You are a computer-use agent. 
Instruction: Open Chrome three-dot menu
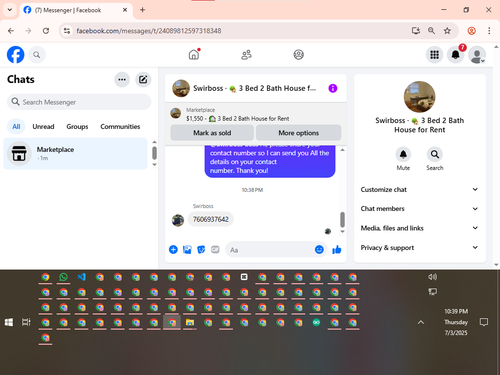coord(489,31)
